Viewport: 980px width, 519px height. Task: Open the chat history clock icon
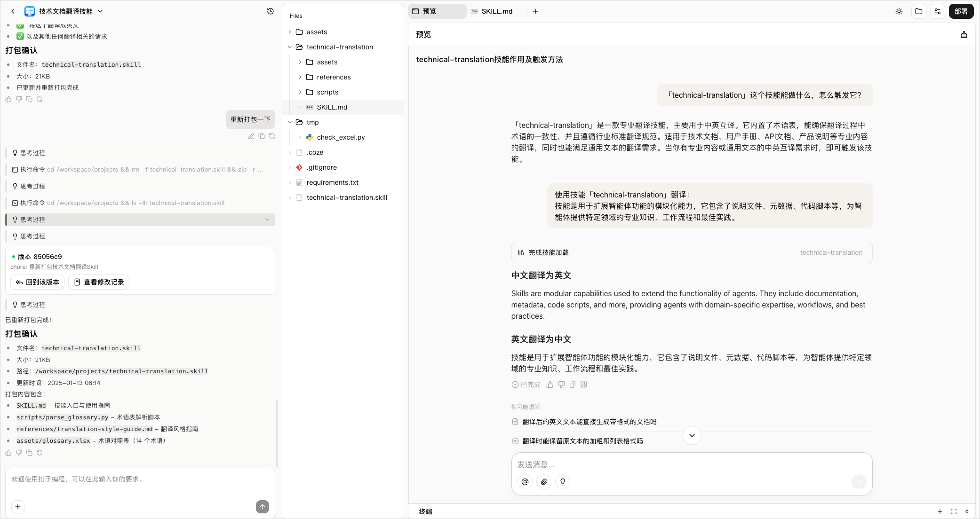(271, 11)
